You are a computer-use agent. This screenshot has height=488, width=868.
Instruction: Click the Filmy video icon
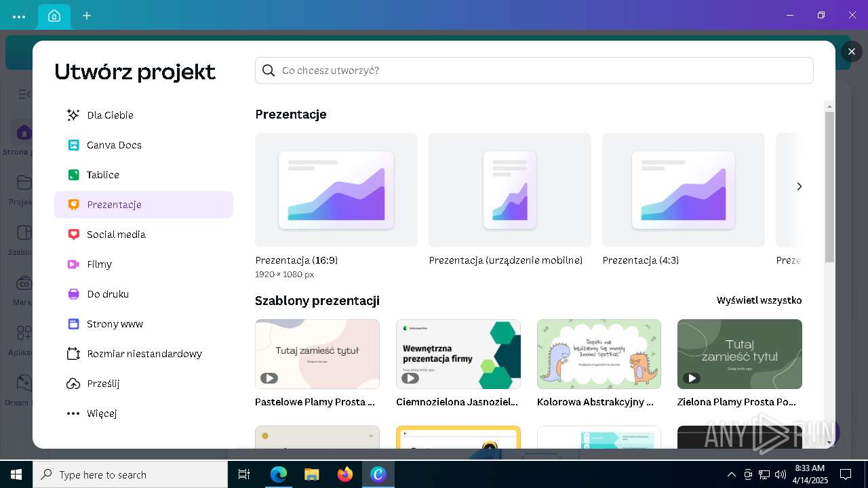tap(73, 264)
